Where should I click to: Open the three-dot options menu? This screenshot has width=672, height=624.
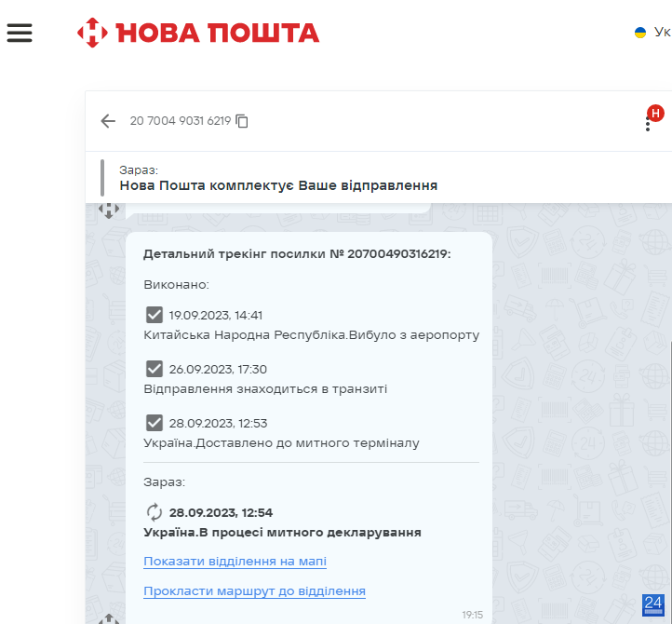click(x=648, y=125)
